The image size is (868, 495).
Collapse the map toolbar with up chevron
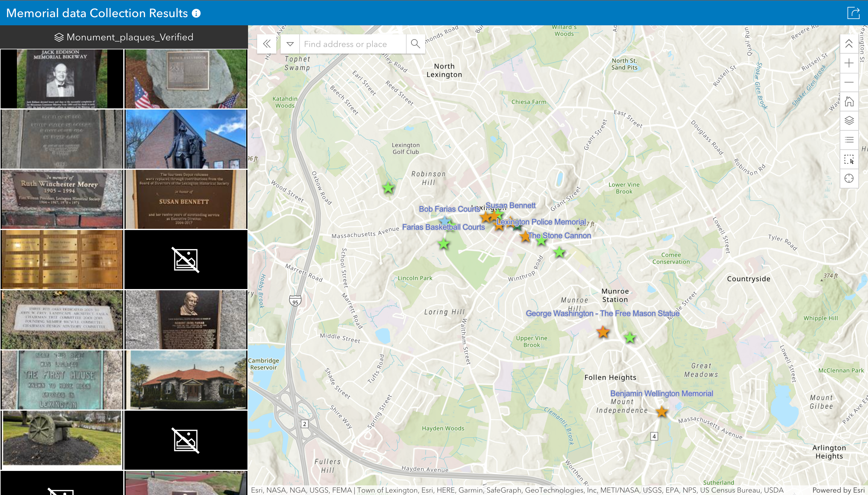(849, 44)
